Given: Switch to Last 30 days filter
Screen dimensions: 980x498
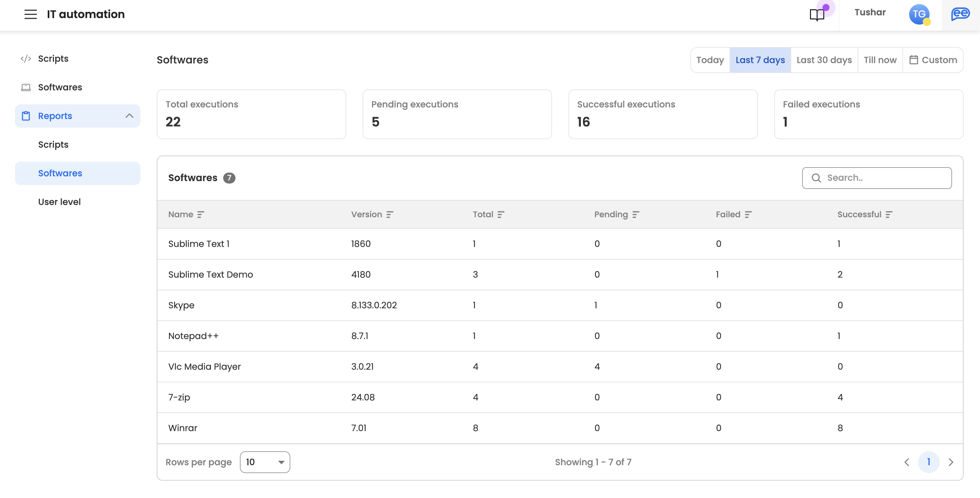Looking at the screenshot, I should click(x=824, y=60).
